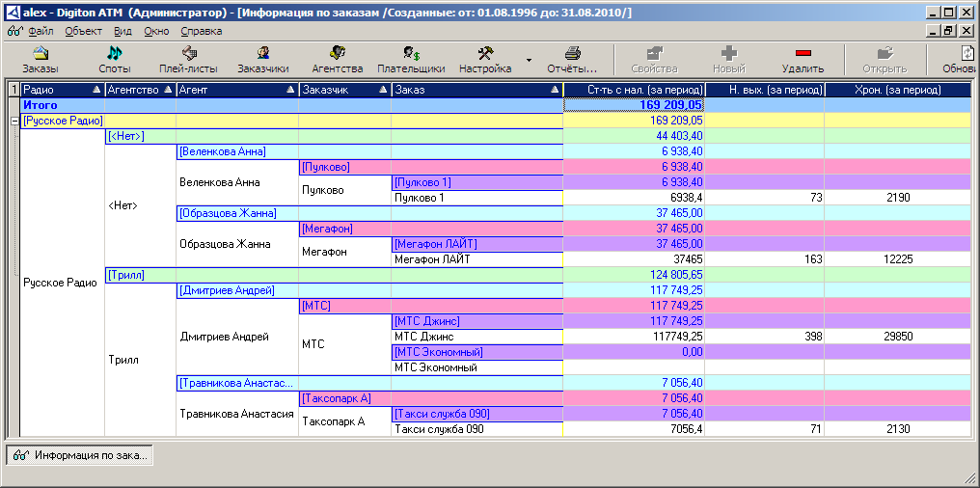
Task: Click the Такси служба 090 order row
Action: click(681, 429)
